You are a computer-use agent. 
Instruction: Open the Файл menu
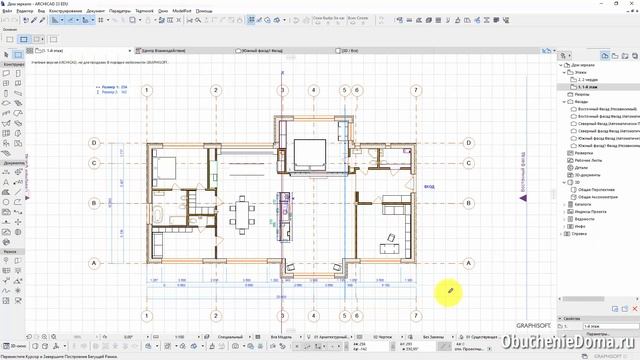tap(7, 11)
